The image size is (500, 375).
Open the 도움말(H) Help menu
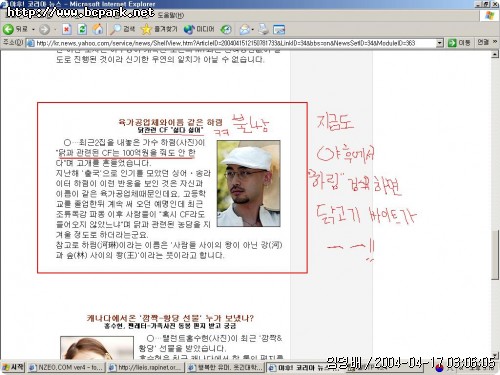(170, 15)
